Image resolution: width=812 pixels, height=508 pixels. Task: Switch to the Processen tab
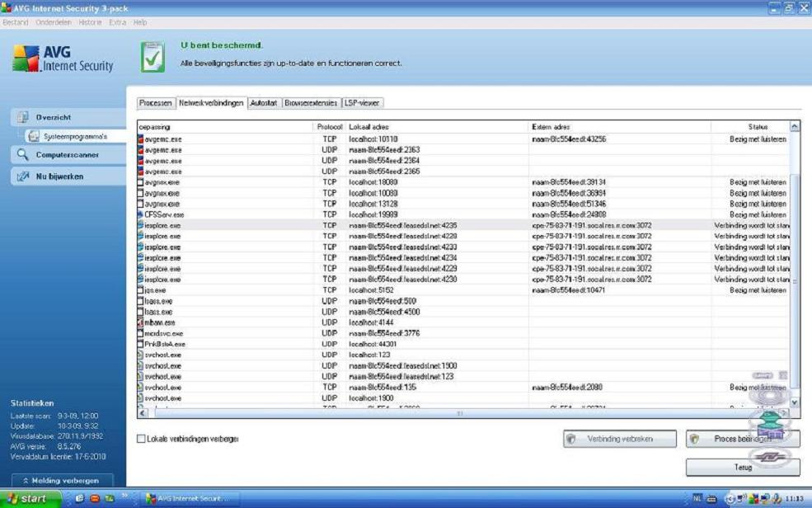(155, 103)
